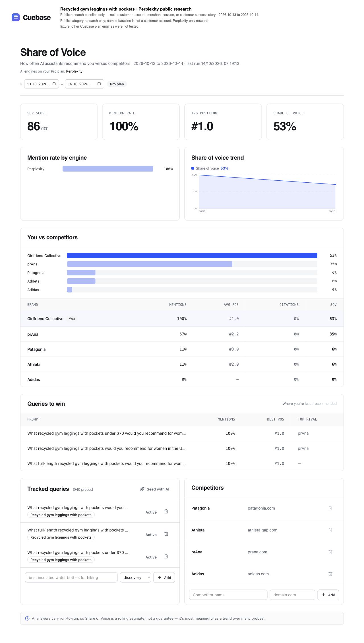Image resolution: width=364 pixels, height=643 pixels.
Task: Open the 'women in the U…' prompt in Queries to win
Action: pyautogui.click(x=106, y=448)
